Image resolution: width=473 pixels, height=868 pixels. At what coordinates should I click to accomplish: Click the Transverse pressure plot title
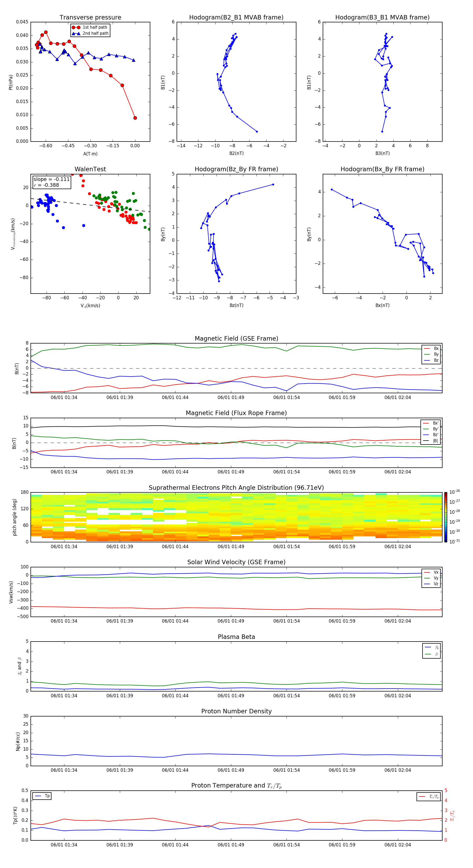point(90,18)
